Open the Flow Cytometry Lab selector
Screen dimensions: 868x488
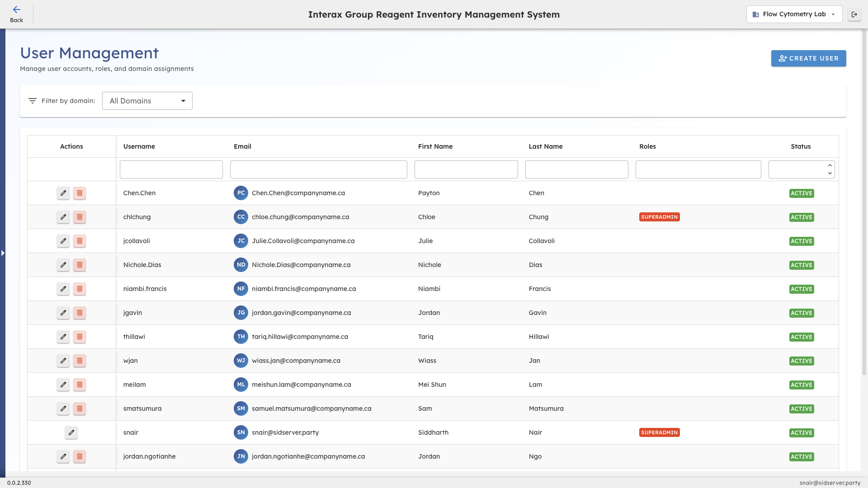[793, 14]
